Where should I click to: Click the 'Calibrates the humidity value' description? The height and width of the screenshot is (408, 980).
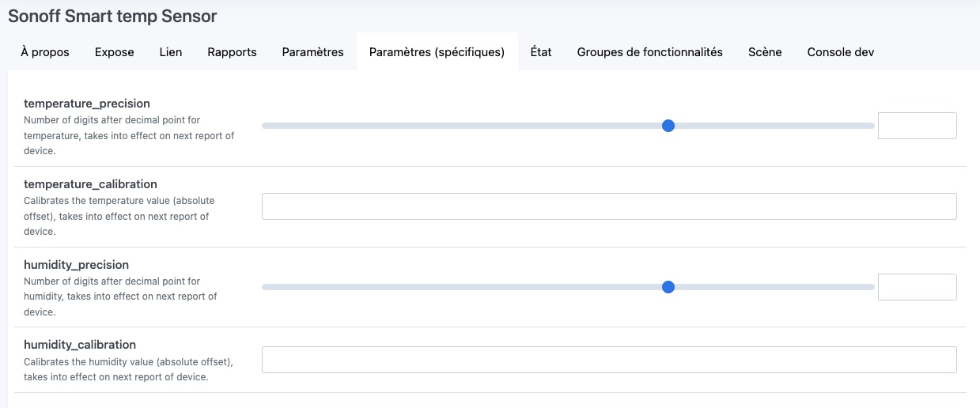[128, 369]
